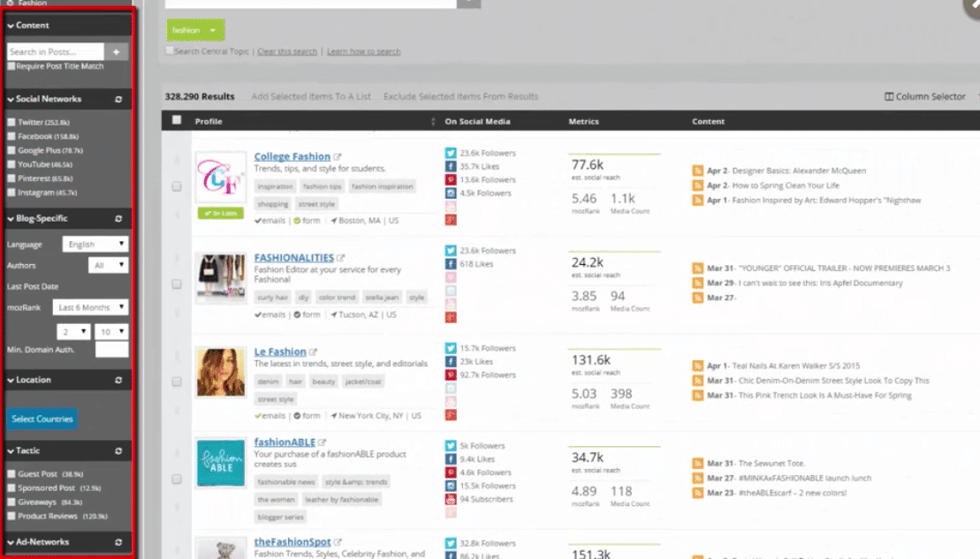The image size is (980, 559).
Task: Click College Fashion Twitter icon
Action: pos(451,153)
